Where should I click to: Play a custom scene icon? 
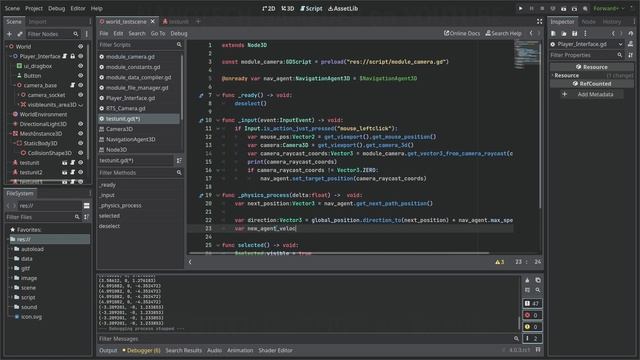pyautogui.click(x=574, y=8)
